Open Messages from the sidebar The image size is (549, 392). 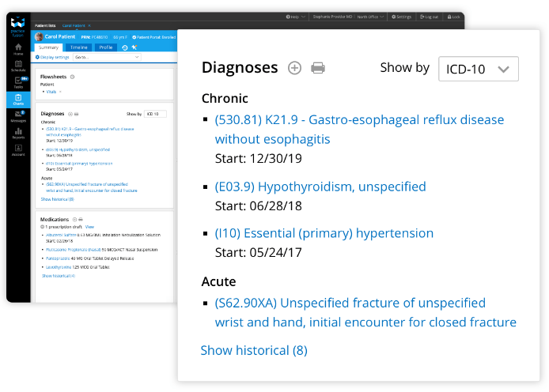click(18, 117)
